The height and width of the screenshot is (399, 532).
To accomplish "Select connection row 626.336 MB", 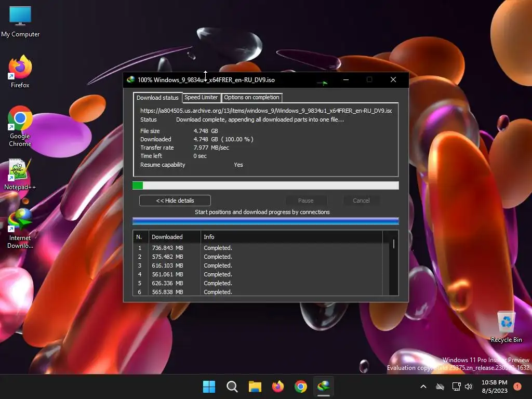I will pos(258,283).
